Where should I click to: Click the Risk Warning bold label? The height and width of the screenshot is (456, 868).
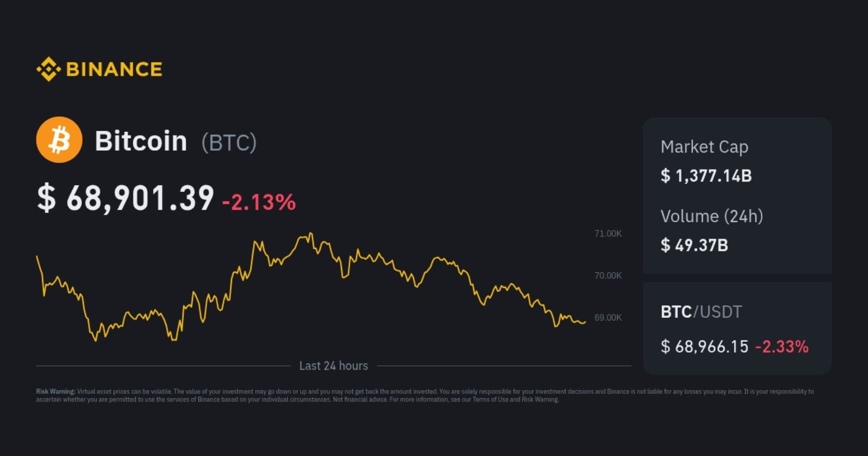click(56, 392)
